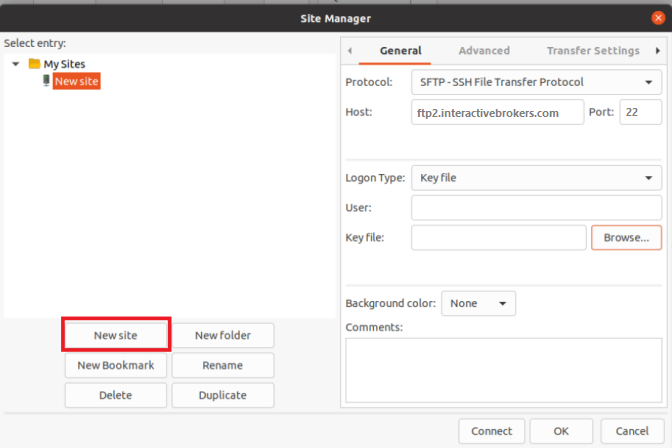Click the Host input field
672x448 pixels.
[498, 112]
